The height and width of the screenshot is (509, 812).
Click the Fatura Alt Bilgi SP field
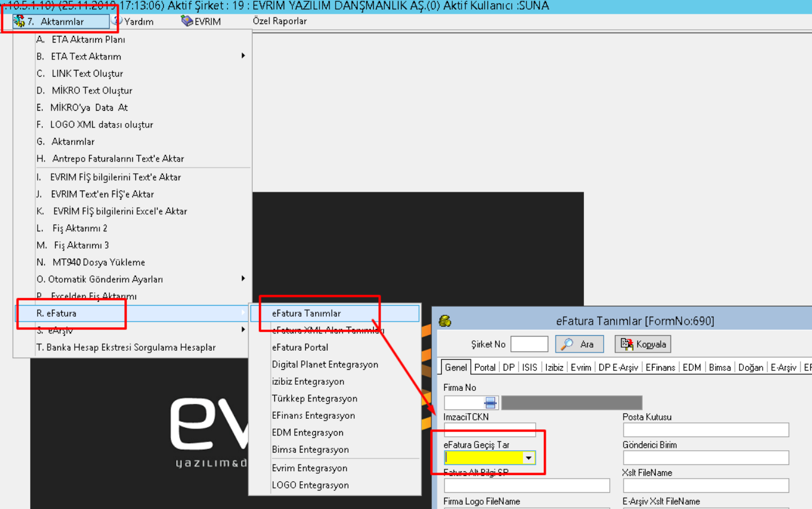(527, 485)
